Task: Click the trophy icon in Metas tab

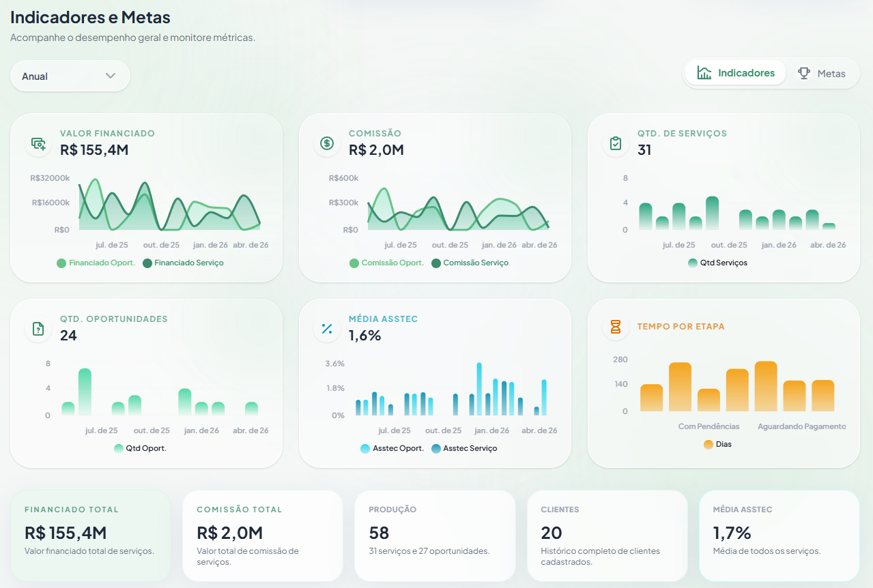Action: click(x=804, y=74)
